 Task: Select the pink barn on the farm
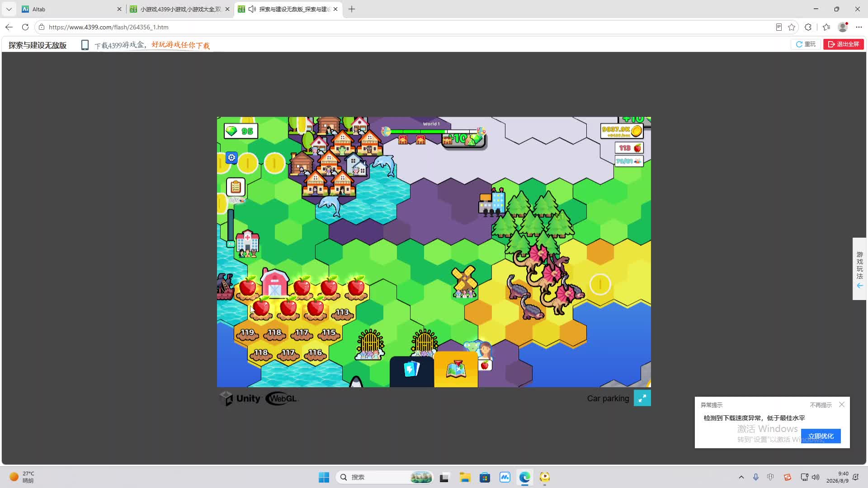(274, 283)
